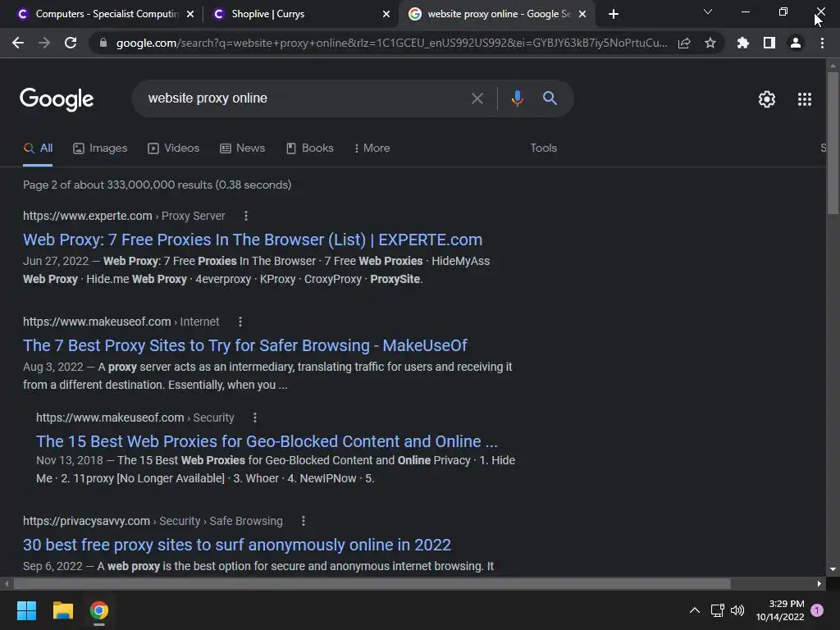View site information via the padlock icon
The height and width of the screenshot is (630, 840).
(103, 43)
